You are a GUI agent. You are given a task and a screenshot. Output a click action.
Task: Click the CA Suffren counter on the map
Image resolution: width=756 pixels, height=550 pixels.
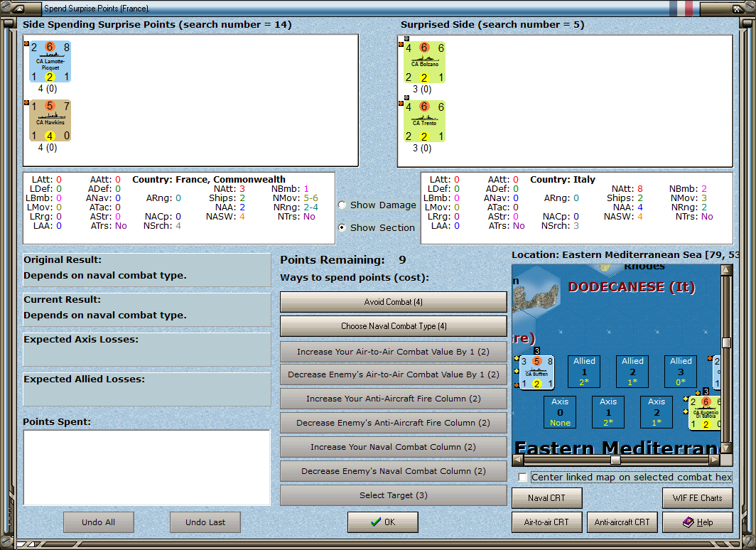[x=536, y=372]
